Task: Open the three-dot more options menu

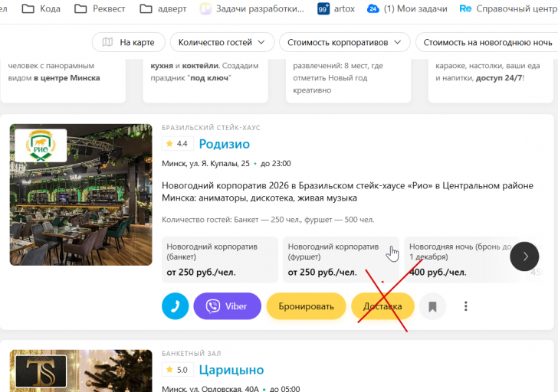Action: 466,306
